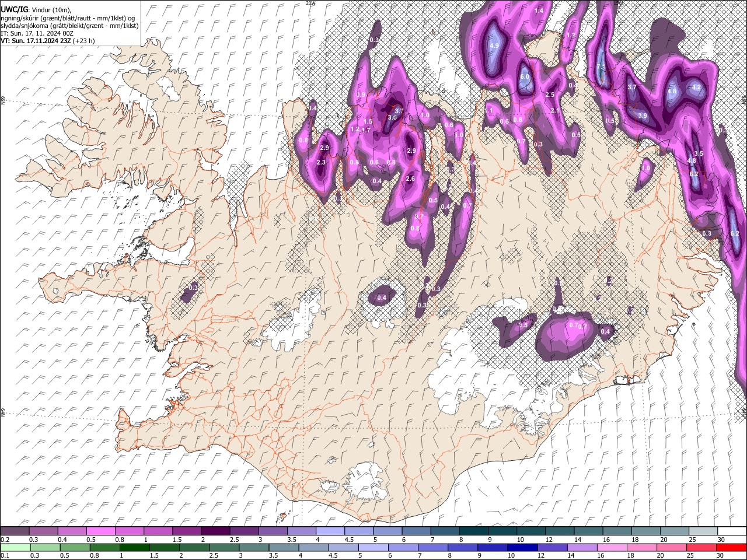Click the 3.6 precipitation value on the map

coord(392,118)
